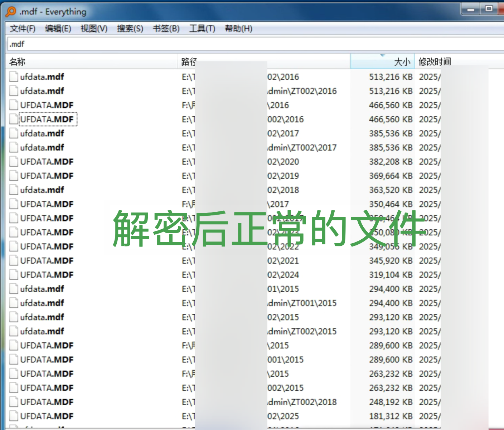Select the file icon in the 382,208 KB row

click(14, 162)
